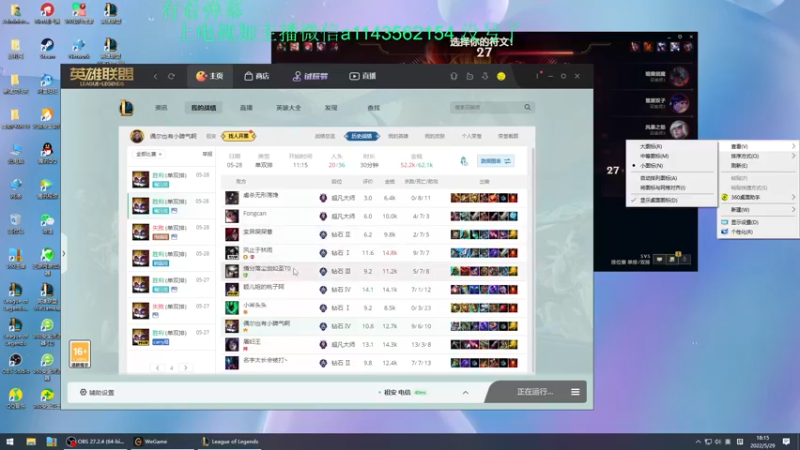Image resolution: width=800 pixels, height=450 pixels.
Task: Expand the left side panel arrow
Action: [x=64, y=253]
